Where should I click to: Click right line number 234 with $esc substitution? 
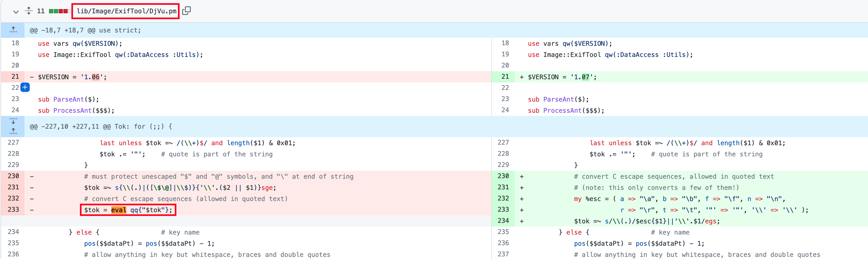click(x=503, y=221)
